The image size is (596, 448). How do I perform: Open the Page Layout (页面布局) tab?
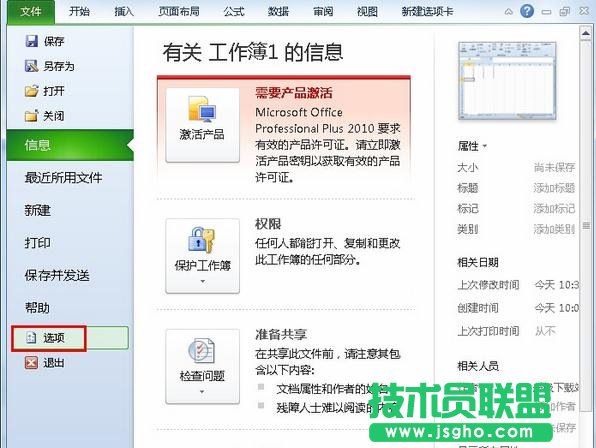coord(179,11)
